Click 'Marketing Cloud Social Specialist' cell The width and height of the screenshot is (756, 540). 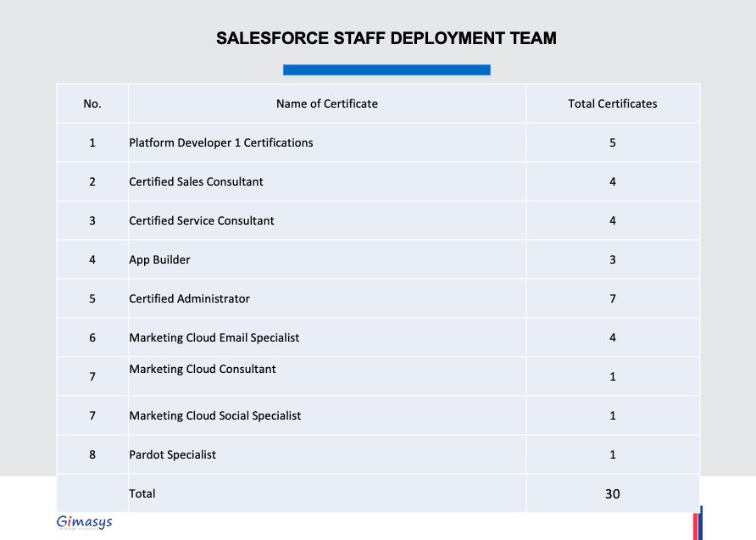click(x=327, y=416)
